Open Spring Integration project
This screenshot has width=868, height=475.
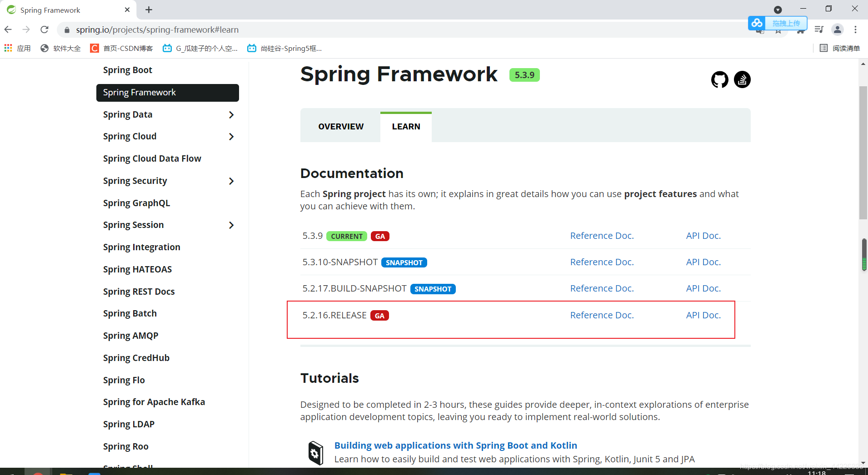pyautogui.click(x=142, y=247)
